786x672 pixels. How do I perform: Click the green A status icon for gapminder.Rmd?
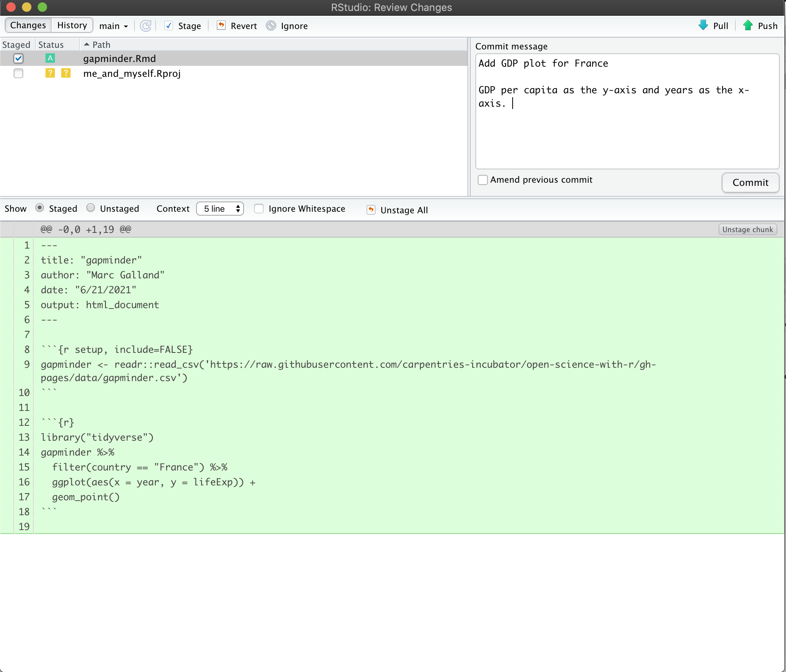[x=50, y=58]
